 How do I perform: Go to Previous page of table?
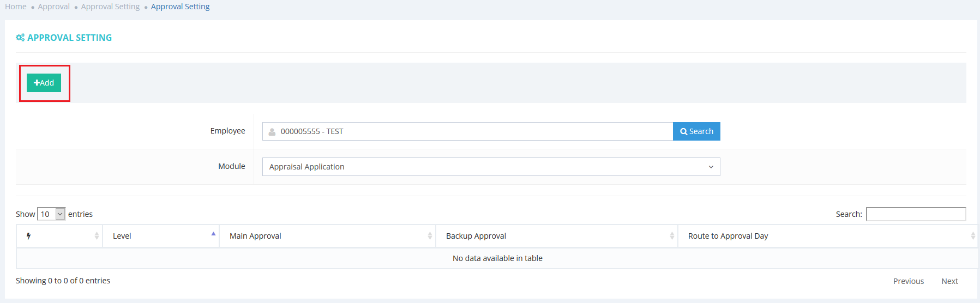point(908,281)
